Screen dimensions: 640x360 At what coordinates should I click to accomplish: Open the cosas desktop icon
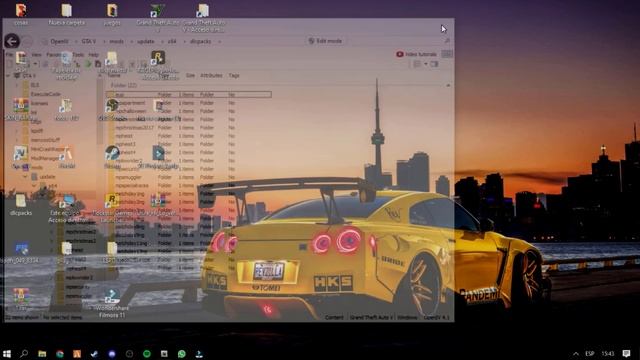(x=21, y=14)
